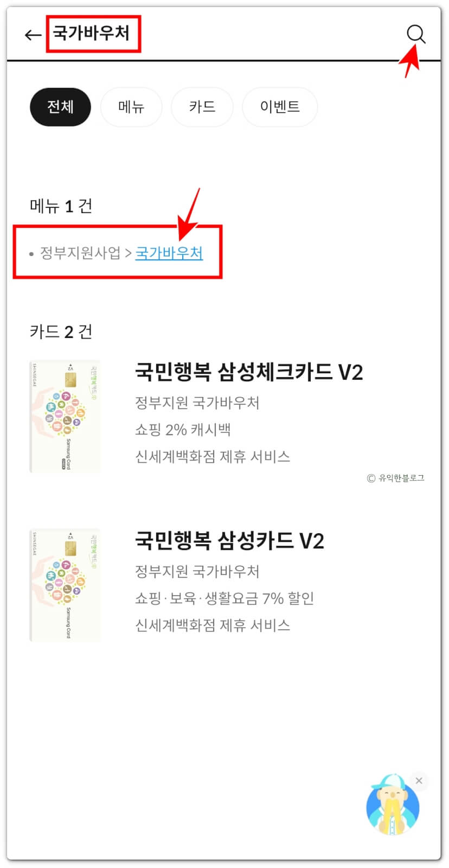
Task: Switch to the 메뉴 filter tab
Action: coord(131,107)
